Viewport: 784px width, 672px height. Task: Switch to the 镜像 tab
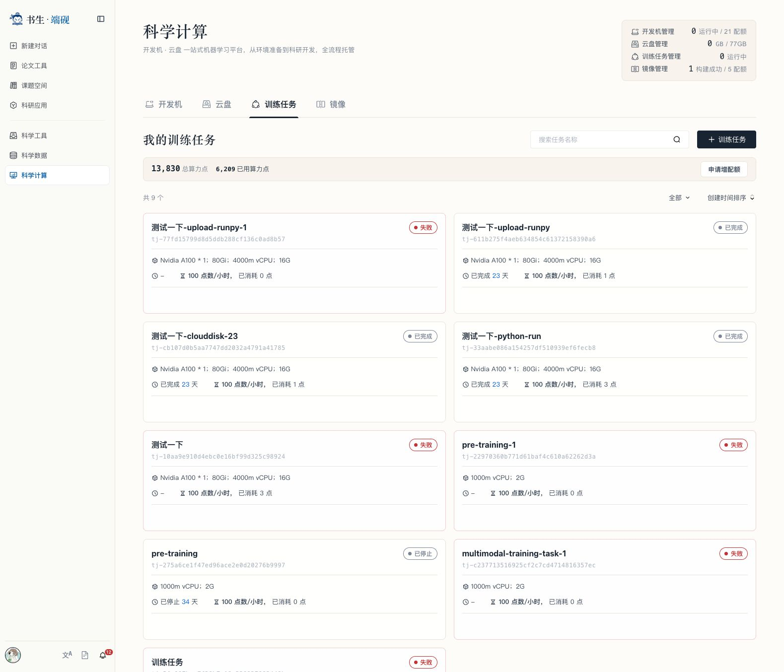(331, 104)
